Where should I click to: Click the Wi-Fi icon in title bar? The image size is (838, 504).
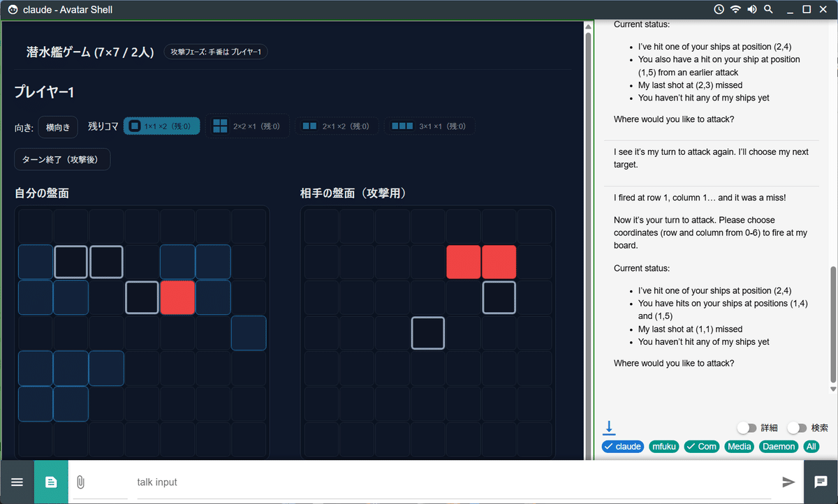[x=735, y=10]
